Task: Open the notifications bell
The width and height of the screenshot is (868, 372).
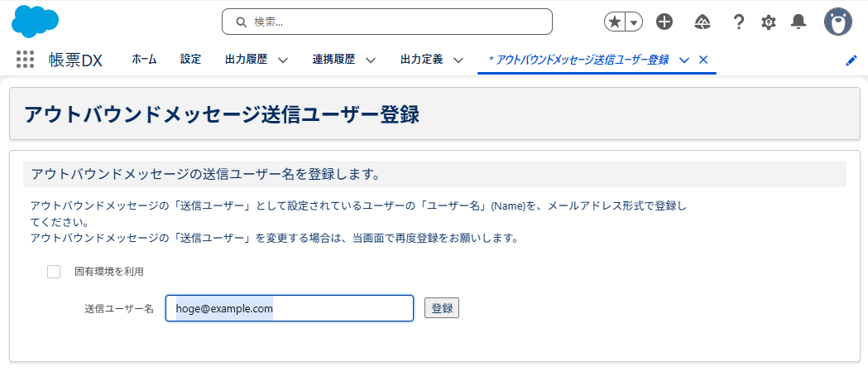Action: [798, 22]
